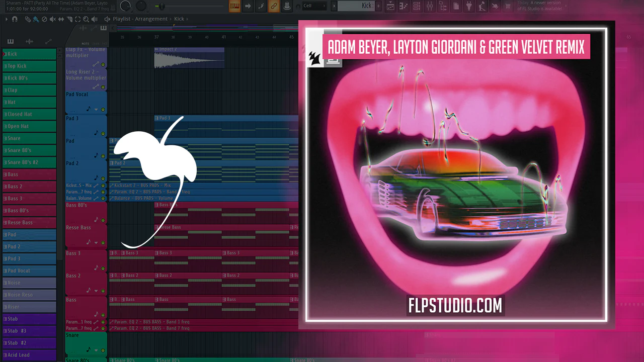Open the Piano roll window icon

[x=404, y=6]
